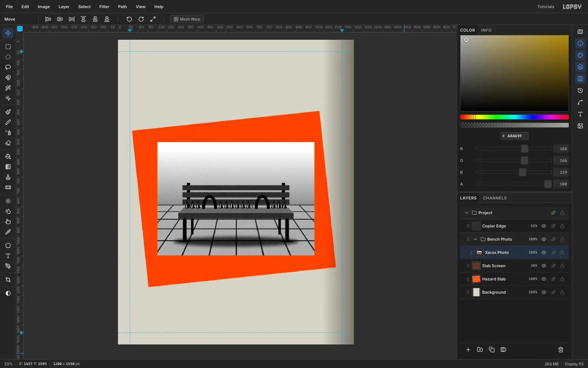Select the Gradient tool
This screenshot has width=588, height=368.
point(8,167)
